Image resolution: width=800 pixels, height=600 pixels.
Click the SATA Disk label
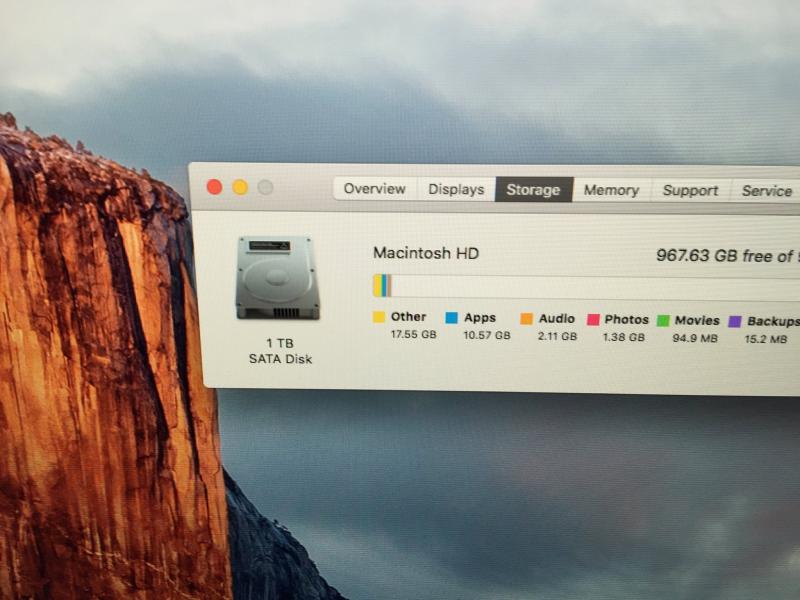tap(281, 359)
